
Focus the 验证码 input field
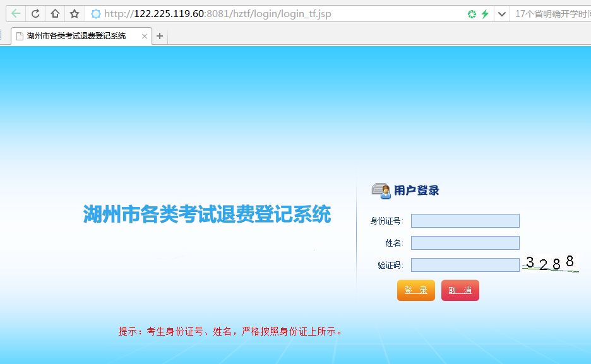pos(465,265)
